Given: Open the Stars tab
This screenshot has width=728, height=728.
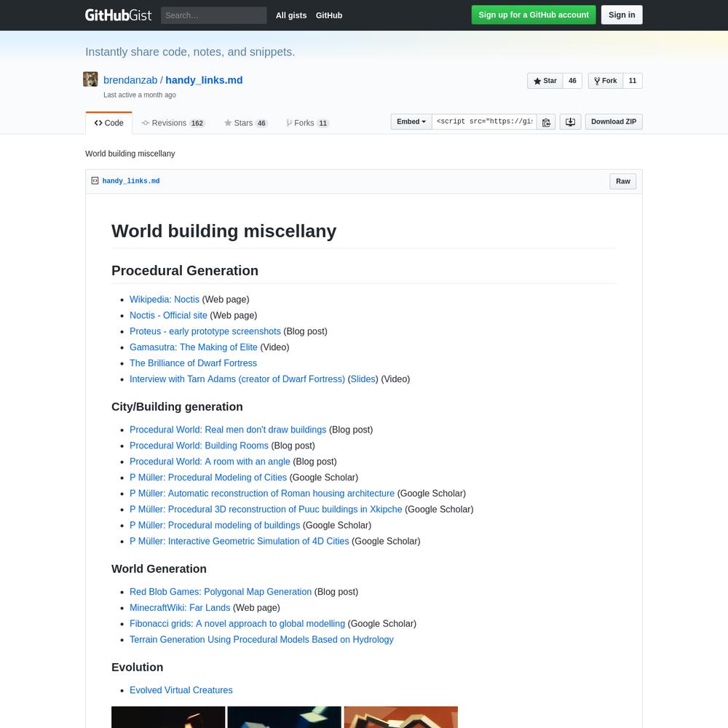Looking at the screenshot, I should 245,123.
